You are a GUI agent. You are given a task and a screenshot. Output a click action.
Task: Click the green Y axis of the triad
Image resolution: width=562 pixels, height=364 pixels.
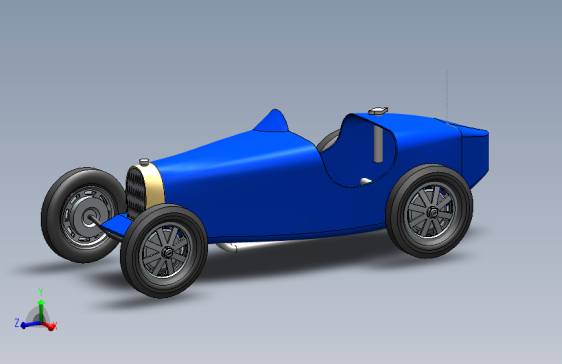click(41, 310)
